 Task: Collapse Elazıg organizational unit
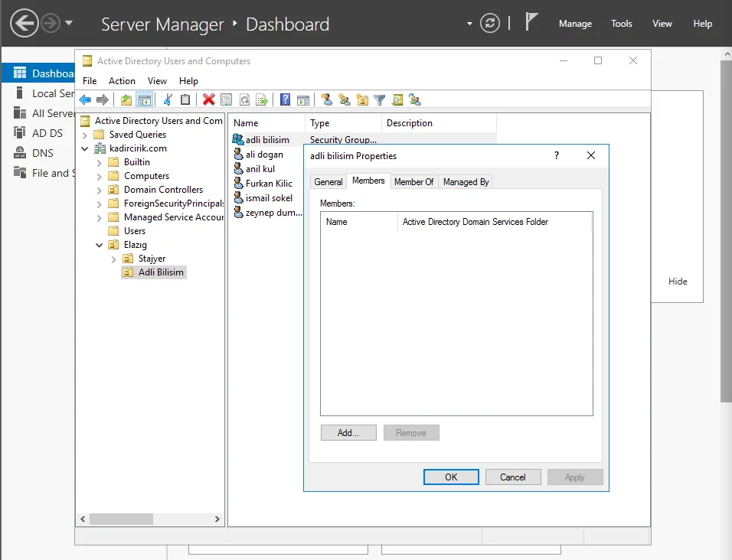pos(99,245)
